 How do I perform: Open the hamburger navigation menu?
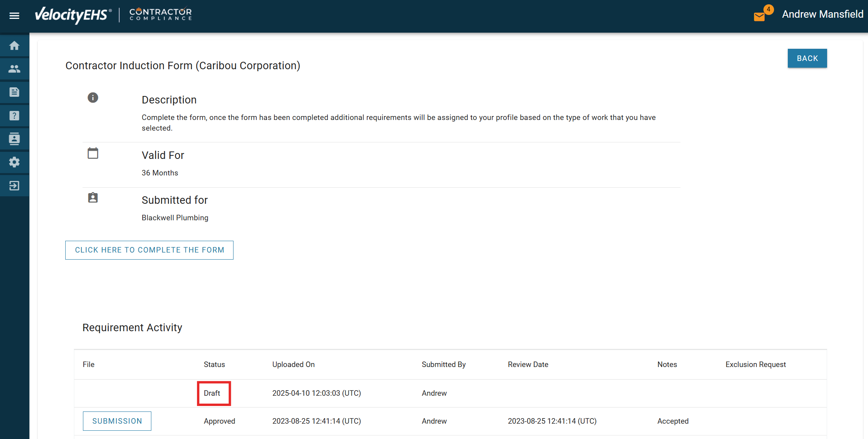[15, 16]
